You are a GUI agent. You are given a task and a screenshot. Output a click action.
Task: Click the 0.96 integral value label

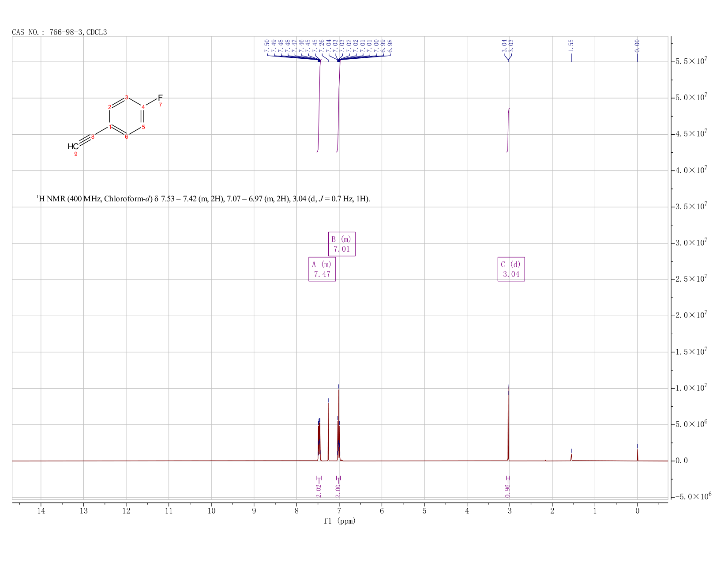pyautogui.click(x=507, y=491)
